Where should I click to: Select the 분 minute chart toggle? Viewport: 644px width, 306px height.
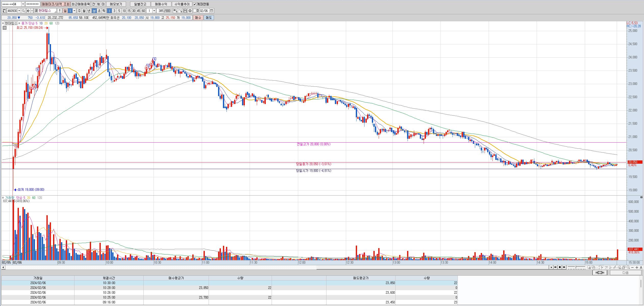click(94, 11)
